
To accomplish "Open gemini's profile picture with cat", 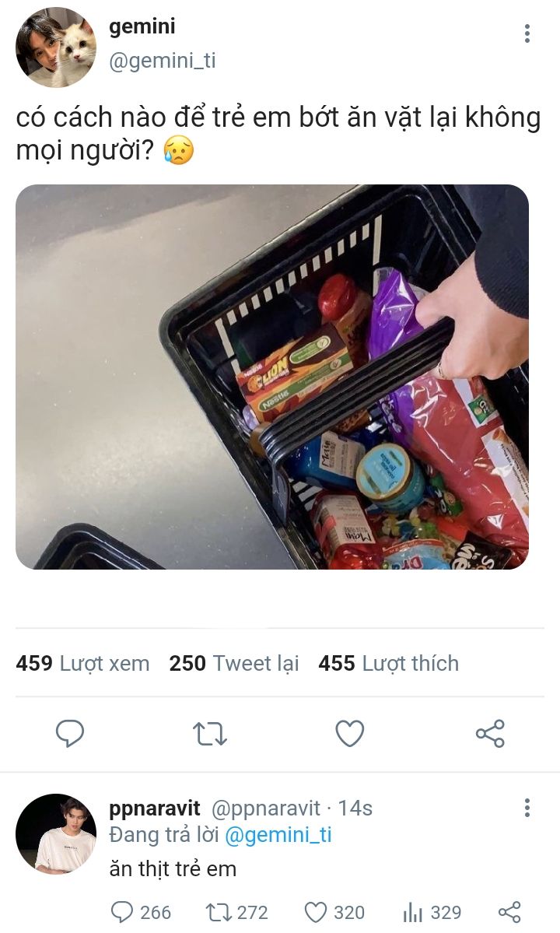I will click(x=56, y=47).
